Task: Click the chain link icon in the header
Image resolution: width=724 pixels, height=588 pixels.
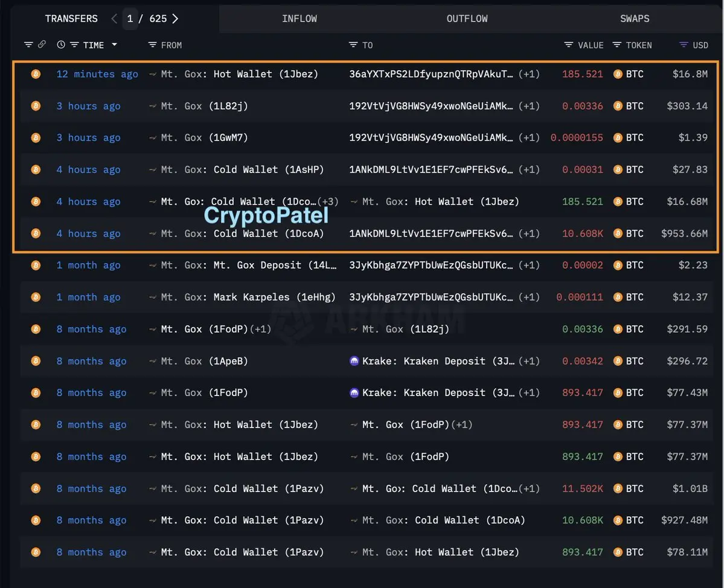Action: [x=42, y=45]
